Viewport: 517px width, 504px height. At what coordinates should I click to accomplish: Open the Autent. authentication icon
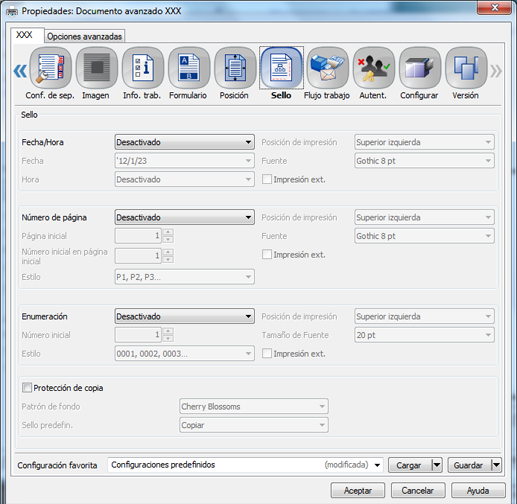coord(374,68)
